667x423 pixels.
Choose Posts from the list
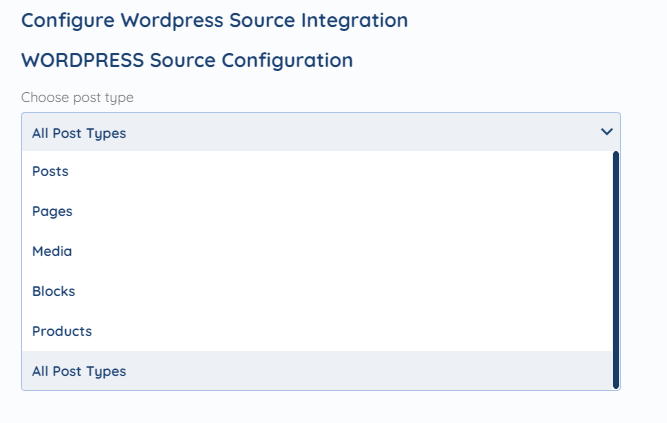[317, 171]
